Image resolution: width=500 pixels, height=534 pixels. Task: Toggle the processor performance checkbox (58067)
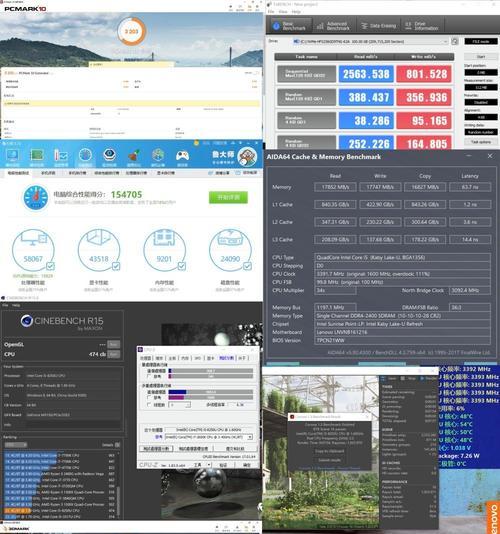(50, 266)
